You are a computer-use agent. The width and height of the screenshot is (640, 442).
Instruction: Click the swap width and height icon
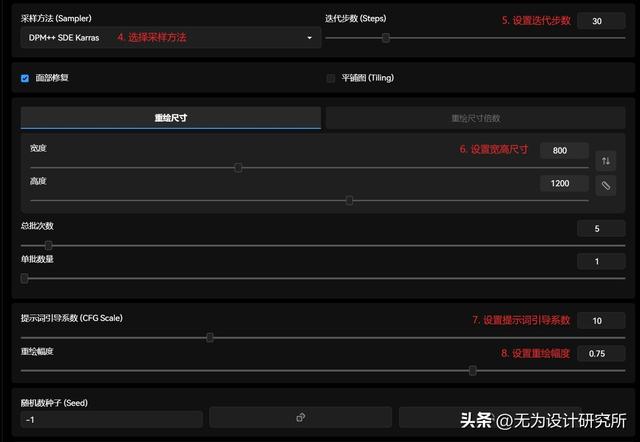[606, 161]
